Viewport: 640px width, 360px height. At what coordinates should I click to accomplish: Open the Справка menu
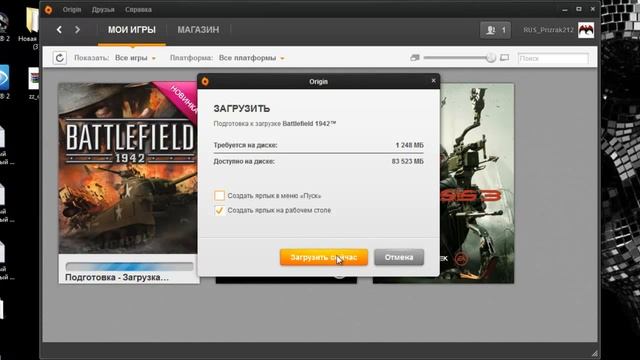click(x=138, y=9)
